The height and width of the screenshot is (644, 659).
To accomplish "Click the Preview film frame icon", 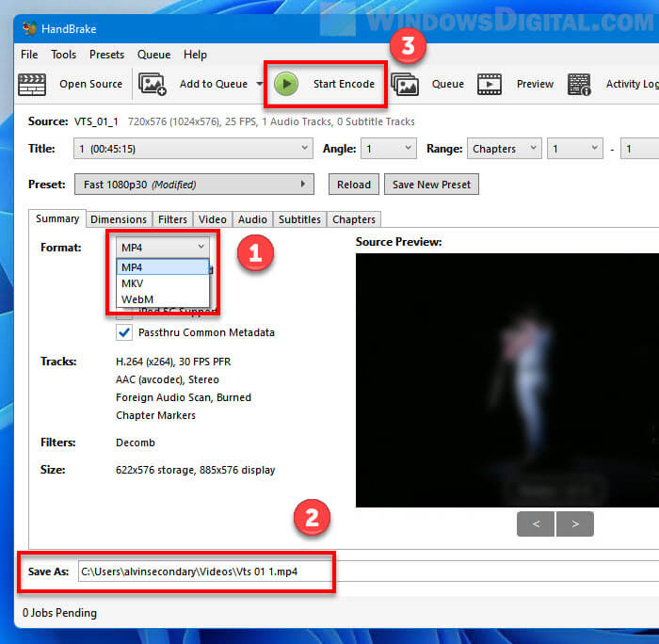I will [x=490, y=84].
